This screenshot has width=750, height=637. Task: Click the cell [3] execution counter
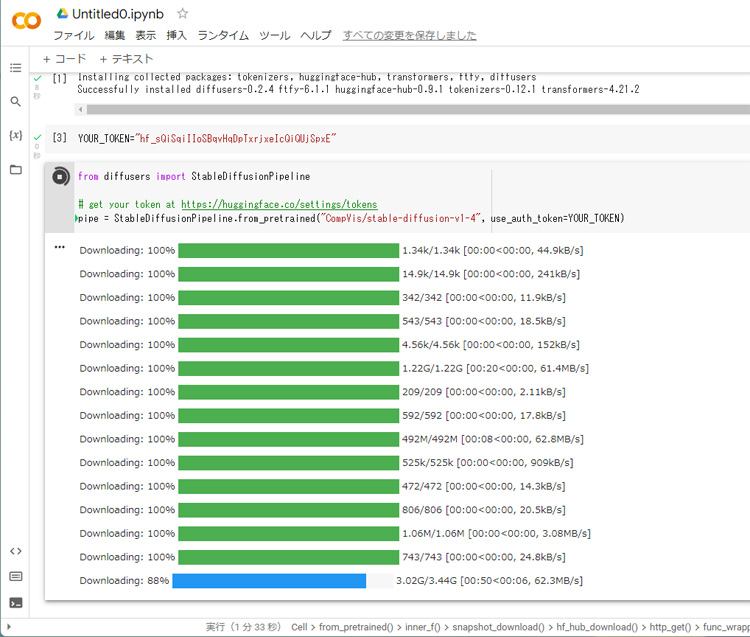point(59,138)
